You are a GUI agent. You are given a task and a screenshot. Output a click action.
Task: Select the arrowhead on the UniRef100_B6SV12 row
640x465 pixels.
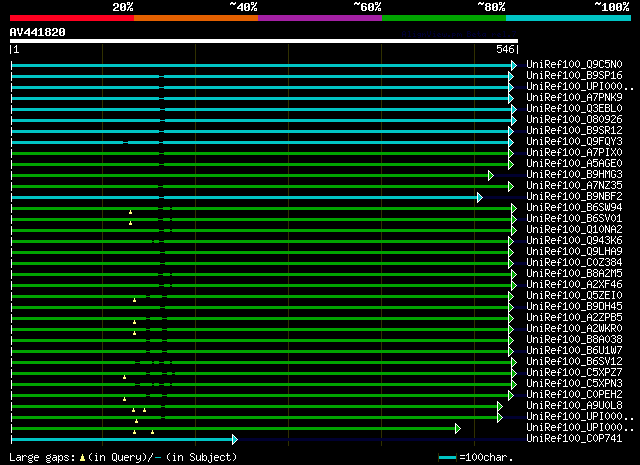[514, 362]
